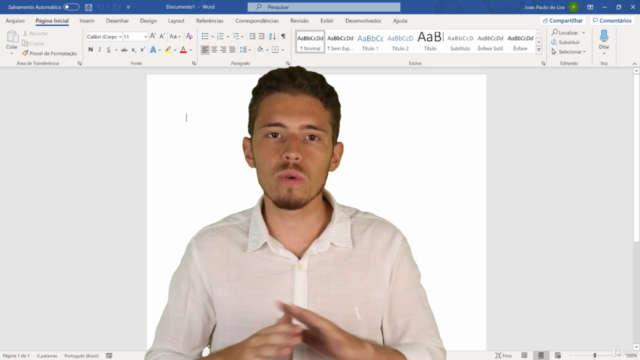
Task: Open borders dropdown arrow
Action: 282,50
